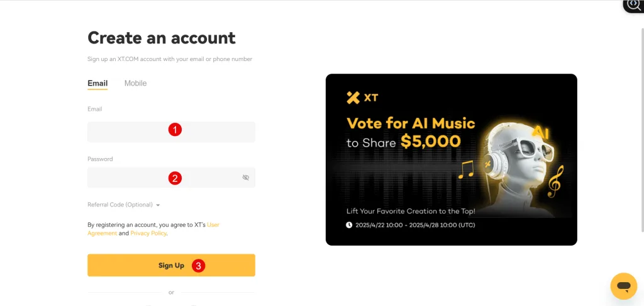
Task: Toggle password visibility eye icon
Action: [x=246, y=178]
